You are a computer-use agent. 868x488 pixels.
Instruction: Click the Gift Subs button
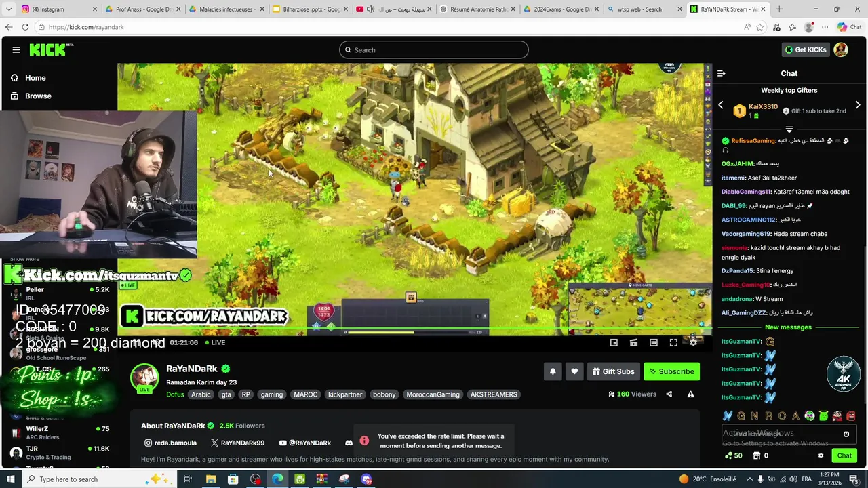613,371
